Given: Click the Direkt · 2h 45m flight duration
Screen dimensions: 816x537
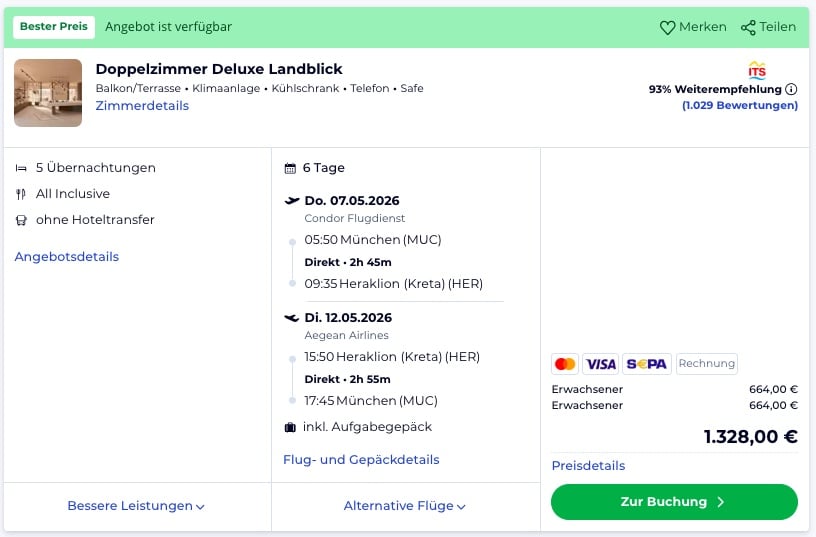Looking at the screenshot, I should (348, 262).
